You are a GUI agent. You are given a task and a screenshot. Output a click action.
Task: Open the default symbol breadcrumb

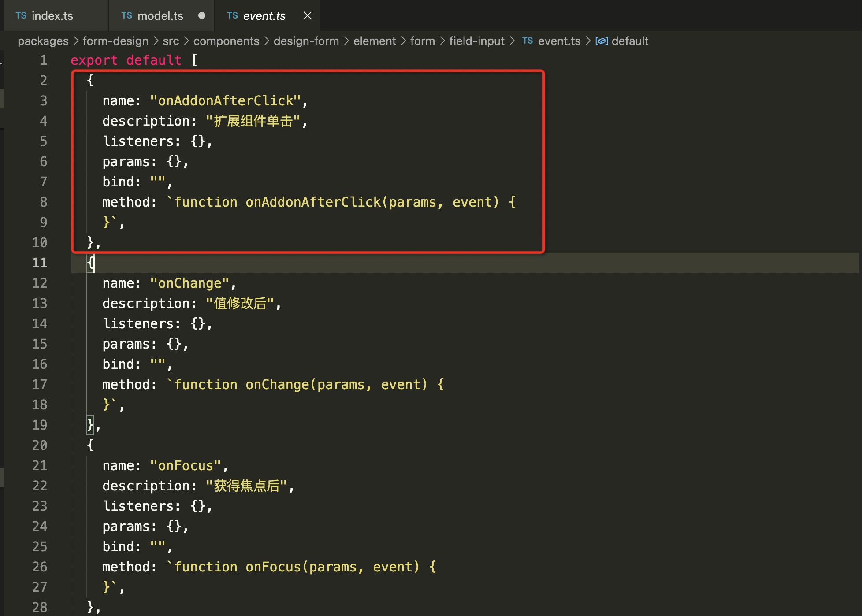click(x=630, y=41)
